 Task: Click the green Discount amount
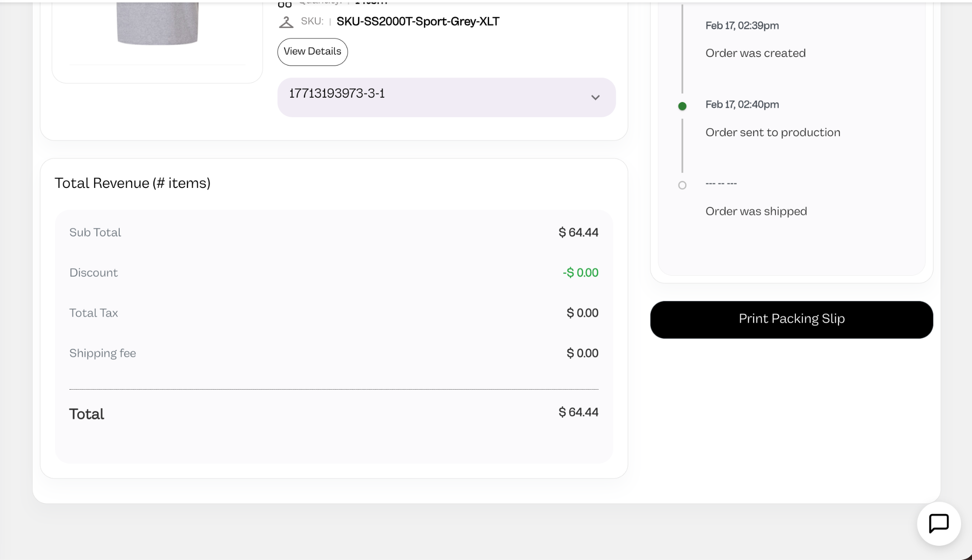(x=580, y=273)
